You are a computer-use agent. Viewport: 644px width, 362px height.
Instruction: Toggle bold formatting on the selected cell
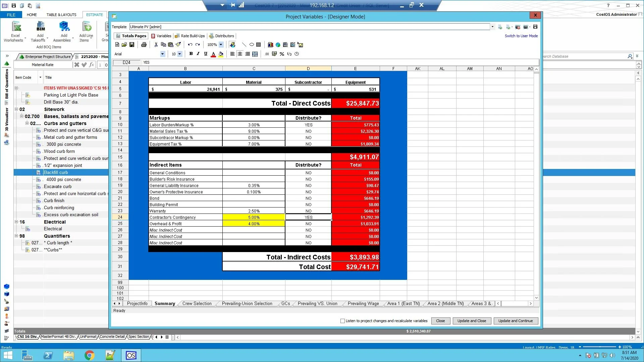[x=191, y=54]
